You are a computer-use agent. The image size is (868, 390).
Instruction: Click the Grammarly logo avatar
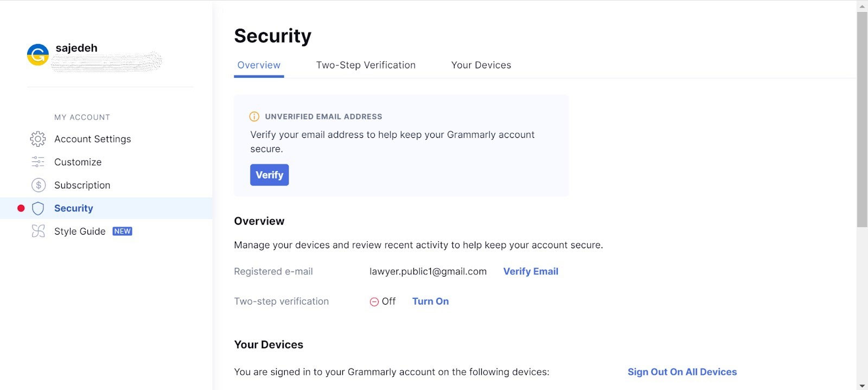[38, 55]
